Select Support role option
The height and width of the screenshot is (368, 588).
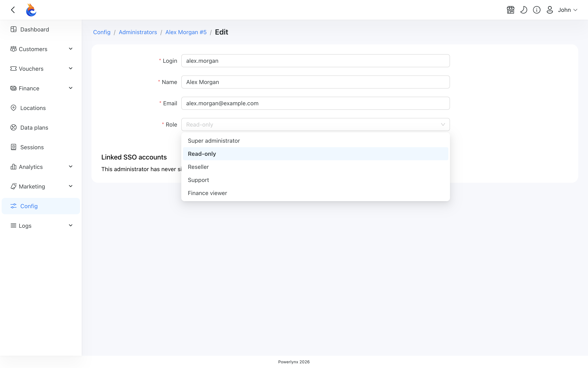[315, 180]
